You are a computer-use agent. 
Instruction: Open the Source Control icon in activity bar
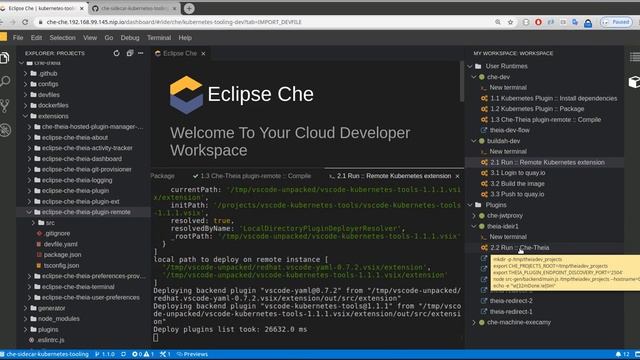coord(5,106)
